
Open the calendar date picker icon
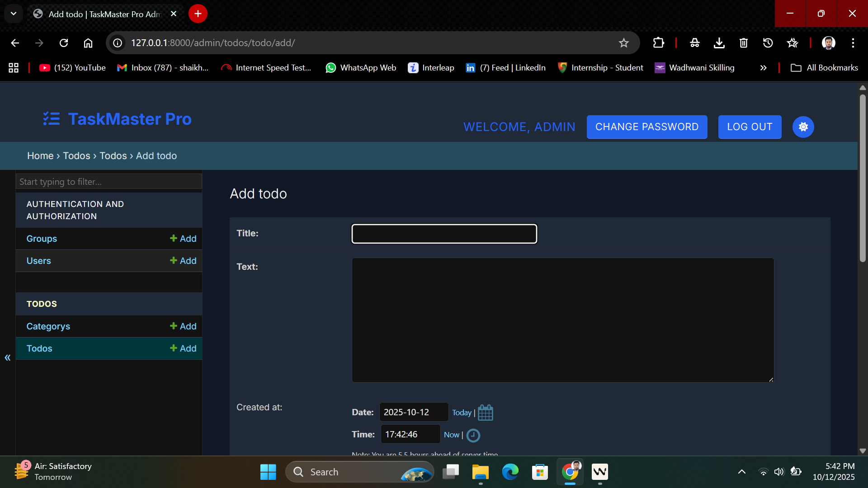486,413
